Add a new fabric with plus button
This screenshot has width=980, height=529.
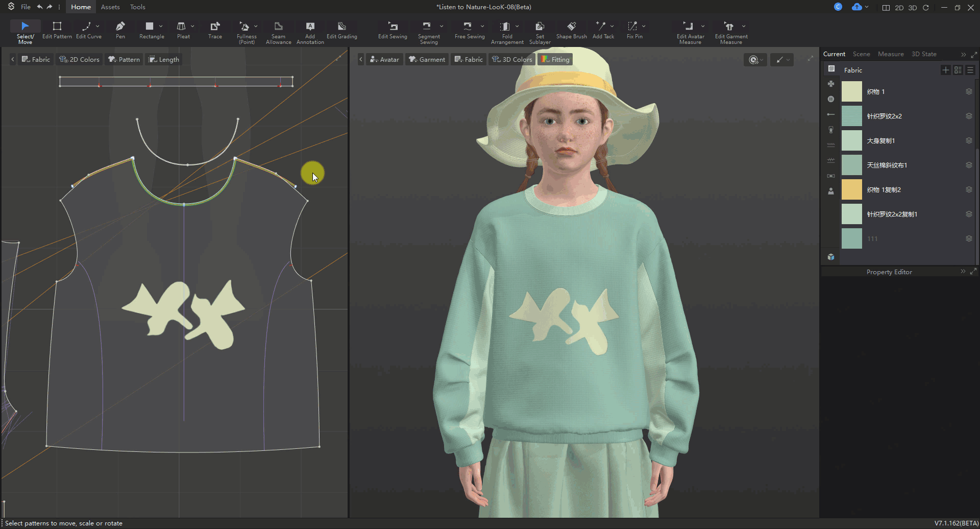pyautogui.click(x=945, y=70)
